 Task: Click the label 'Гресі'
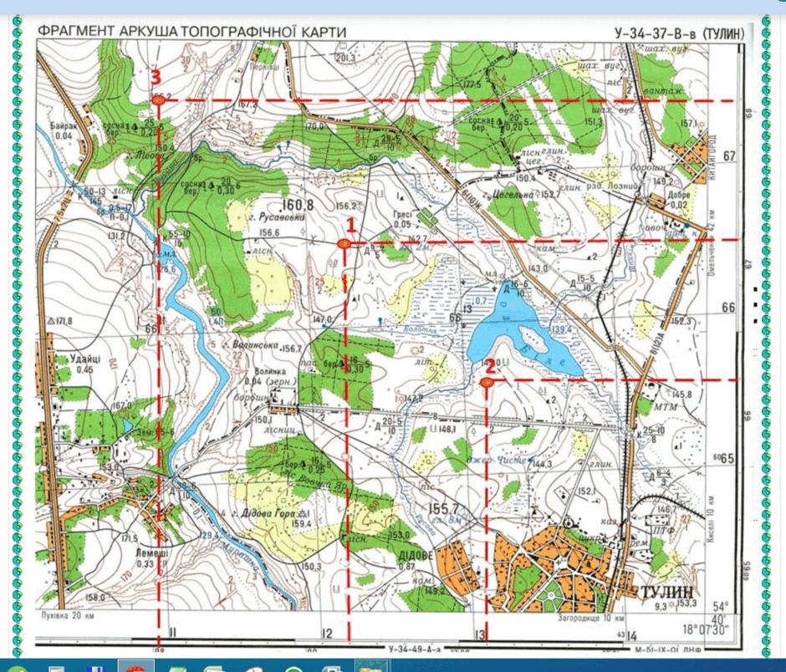(402, 215)
